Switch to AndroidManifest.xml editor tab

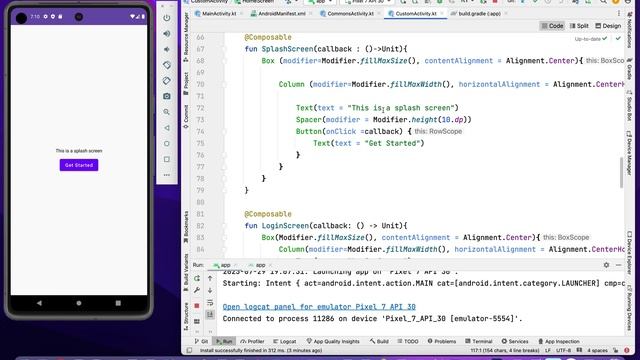click(x=278, y=13)
